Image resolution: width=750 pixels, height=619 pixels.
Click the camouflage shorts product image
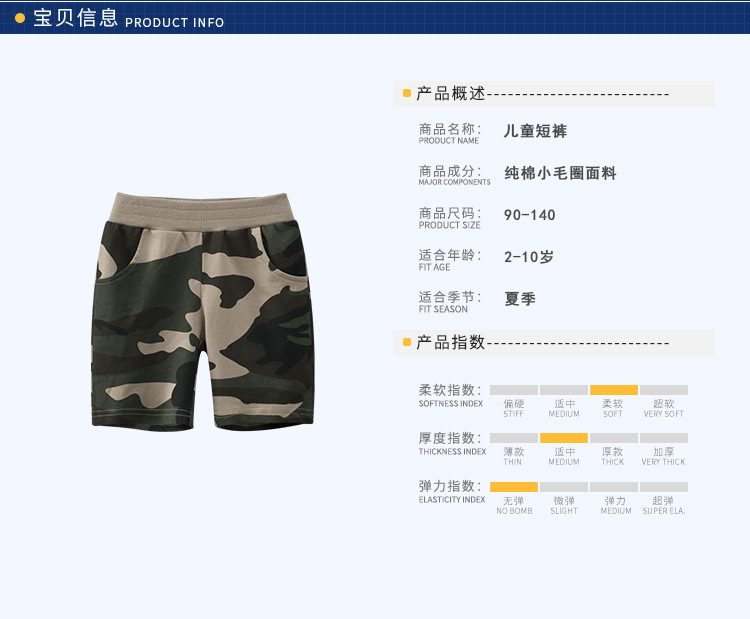(x=203, y=312)
